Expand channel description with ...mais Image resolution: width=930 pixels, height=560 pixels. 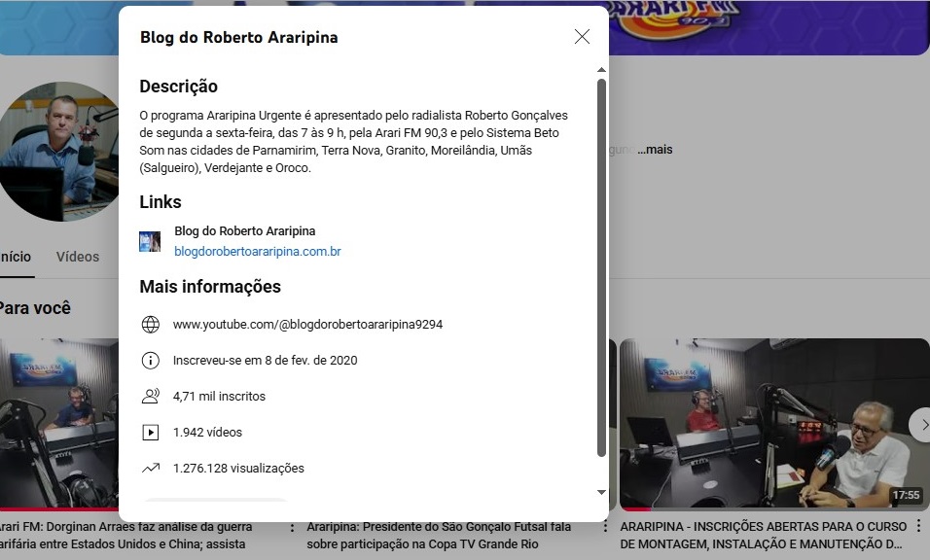(x=655, y=150)
